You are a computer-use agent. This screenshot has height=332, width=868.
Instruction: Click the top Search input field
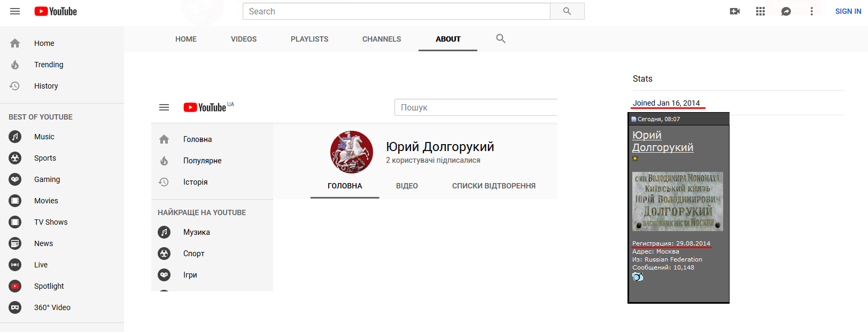tap(397, 11)
